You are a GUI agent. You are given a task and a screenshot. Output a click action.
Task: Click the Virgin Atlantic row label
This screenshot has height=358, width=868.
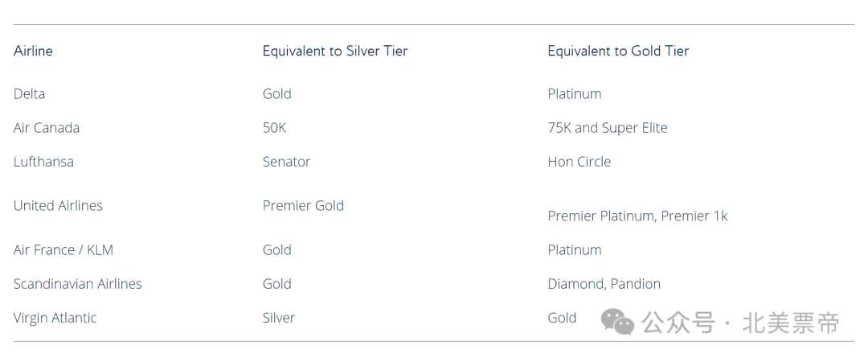(55, 318)
